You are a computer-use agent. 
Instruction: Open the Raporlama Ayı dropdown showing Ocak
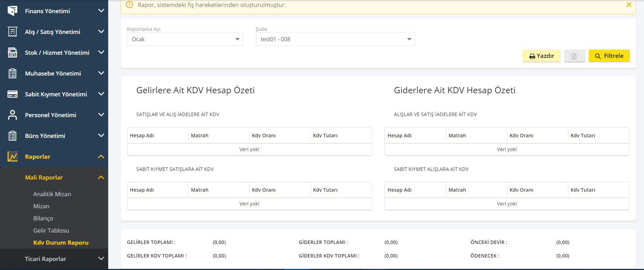(x=185, y=39)
